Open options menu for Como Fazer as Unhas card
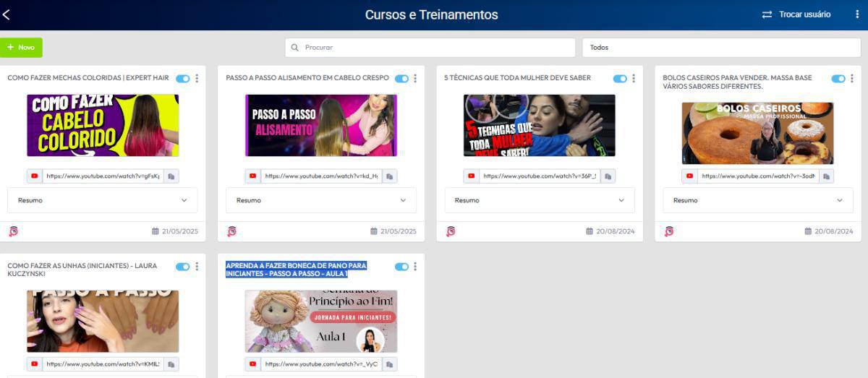Viewport: 868px width, 378px height. pyautogui.click(x=197, y=267)
